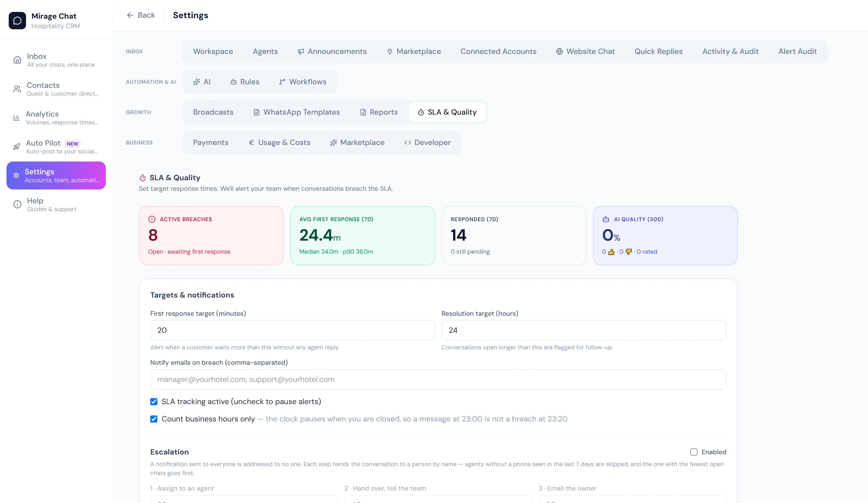The width and height of the screenshot is (868, 503).
Task: Click the '1 · Assign to an agent' label
Action: click(x=182, y=488)
